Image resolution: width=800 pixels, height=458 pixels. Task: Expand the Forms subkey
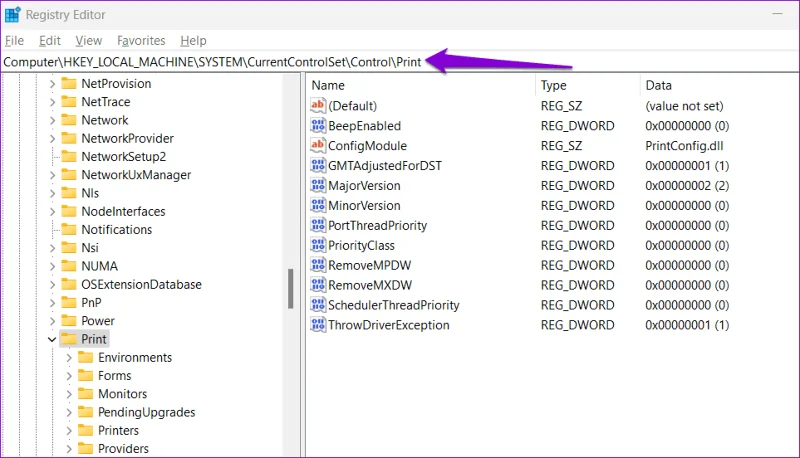(69, 376)
